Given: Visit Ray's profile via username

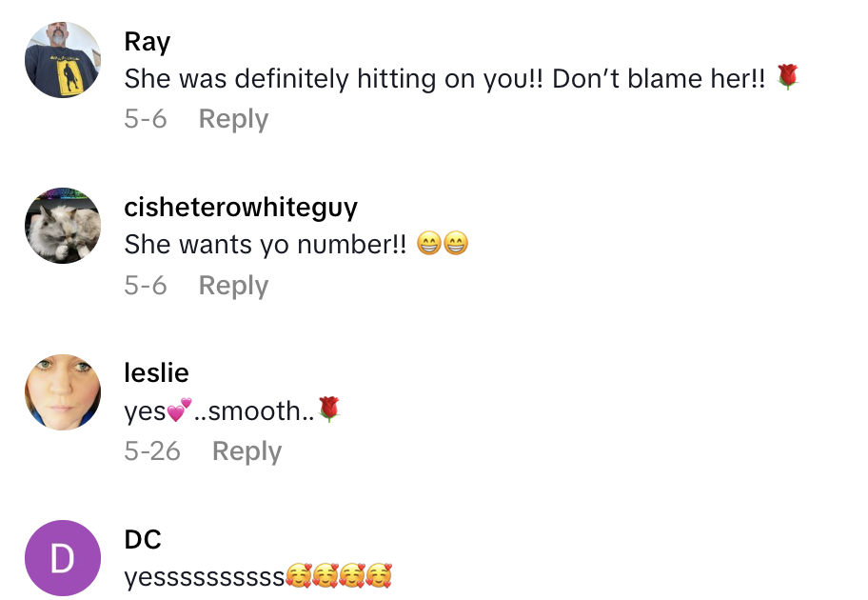Looking at the screenshot, I should coord(148,42).
